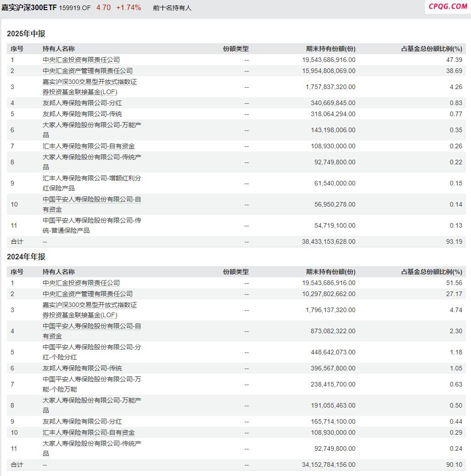The image size is (471, 476).
Task: Click the value 1,796,137,320.00
Action: 331,310
